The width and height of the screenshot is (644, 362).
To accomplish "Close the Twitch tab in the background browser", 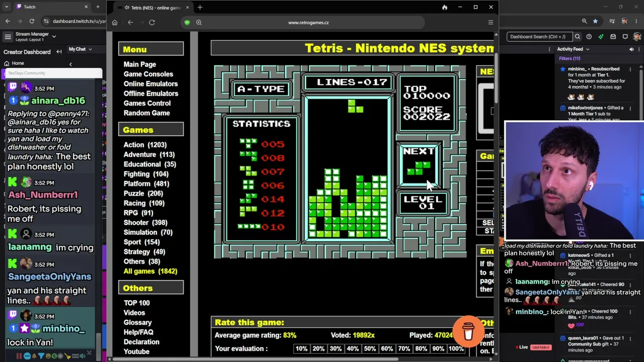I will (86, 7).
